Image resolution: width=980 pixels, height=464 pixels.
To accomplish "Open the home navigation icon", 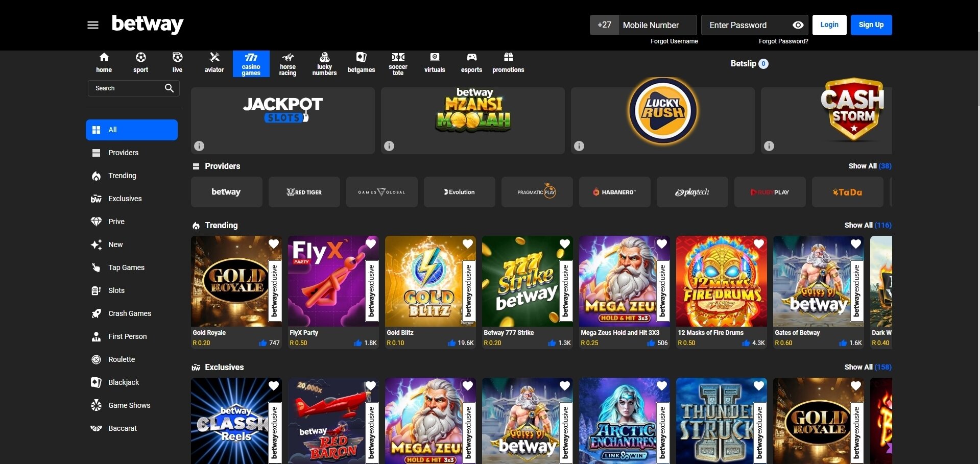I will (104, 63).
